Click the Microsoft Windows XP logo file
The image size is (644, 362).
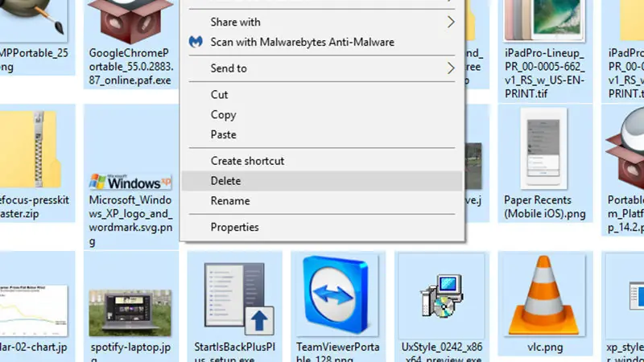(x=130, y=182)
